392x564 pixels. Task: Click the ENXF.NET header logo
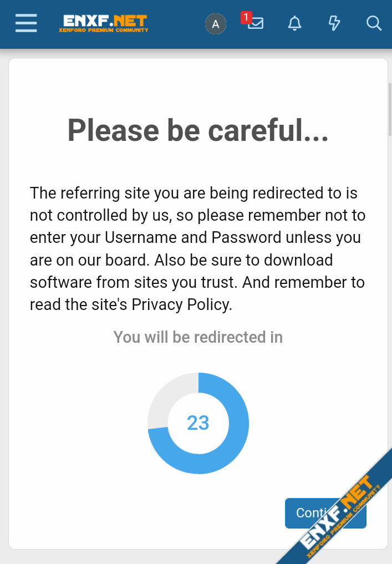[x=104, y=21]
